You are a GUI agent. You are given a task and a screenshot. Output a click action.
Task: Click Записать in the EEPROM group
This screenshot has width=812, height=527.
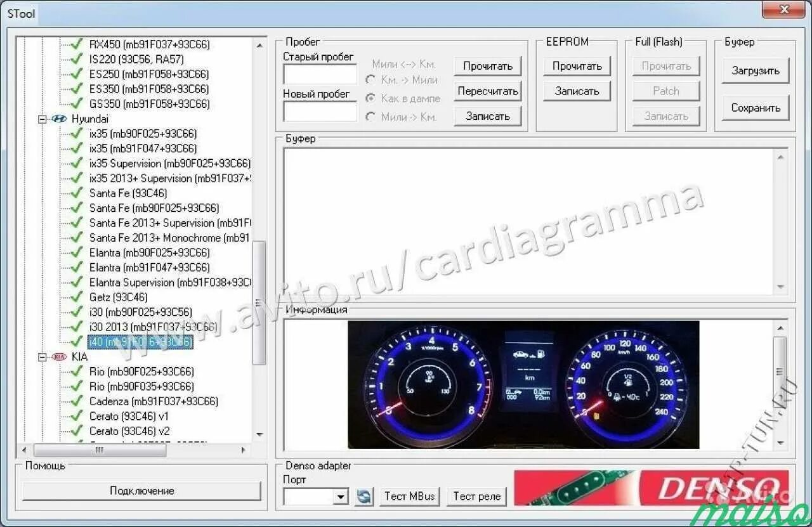(x=577, y=91)
